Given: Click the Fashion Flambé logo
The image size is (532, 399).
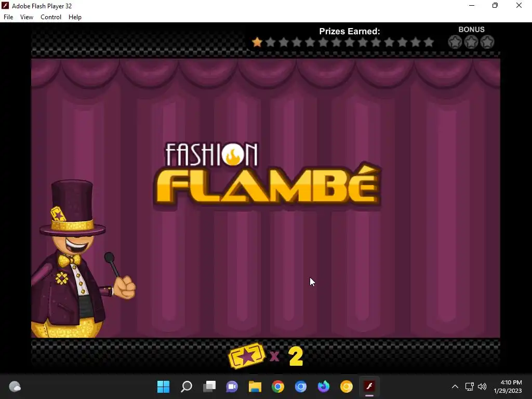Looking at the screenshot, I should [268, 175].
